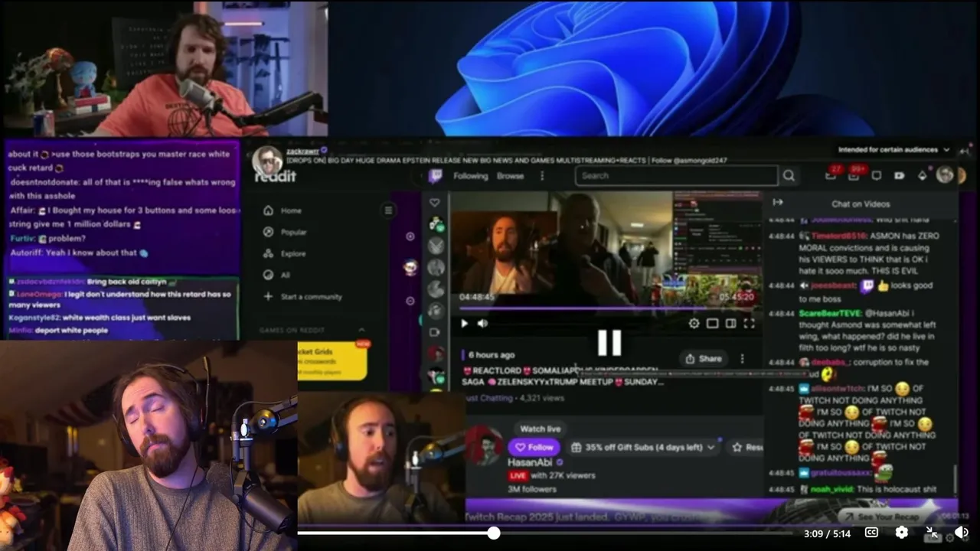Click the purple Follow button for HasanAbi
This screenshot has height=551, width=980.
tap(534, 447)
